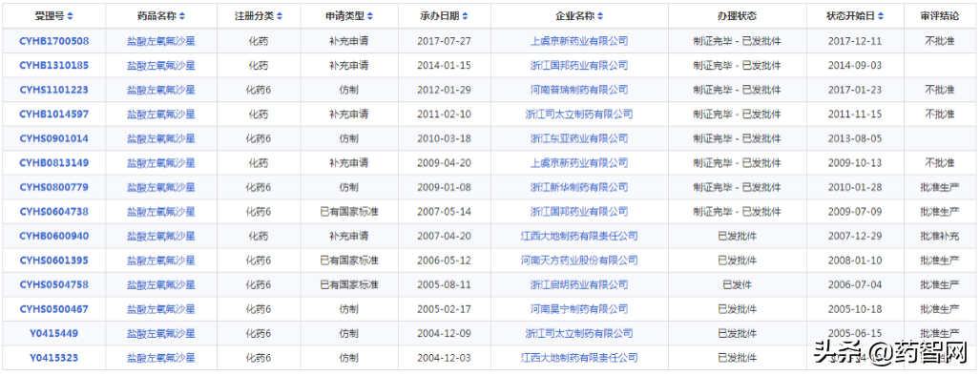Open acceptance number CYHB1700508
This screenshot has height=376, width=980.
click(x=53, y=41)
